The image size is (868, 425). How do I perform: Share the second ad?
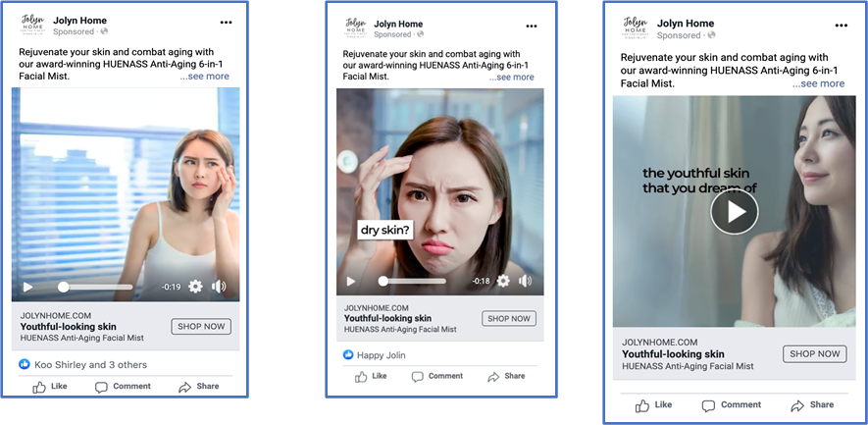[x=506, y=376]
